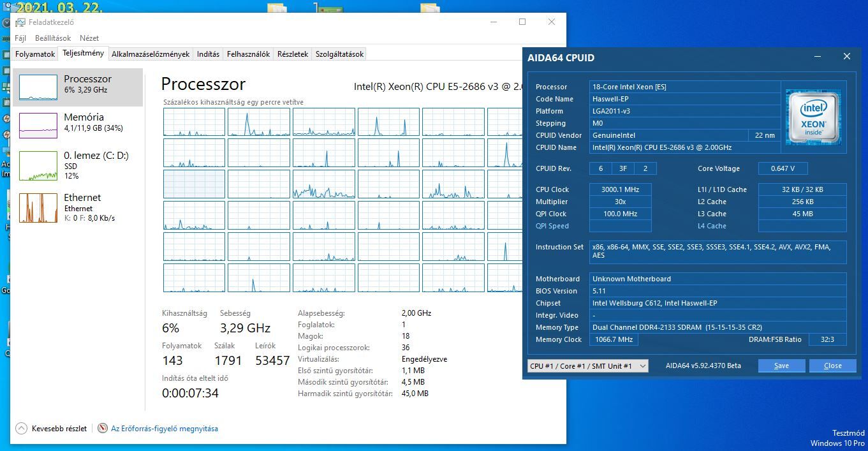Switch to the Részletek tab
Screen dimensions: 868x451
[x=293, y=54]
